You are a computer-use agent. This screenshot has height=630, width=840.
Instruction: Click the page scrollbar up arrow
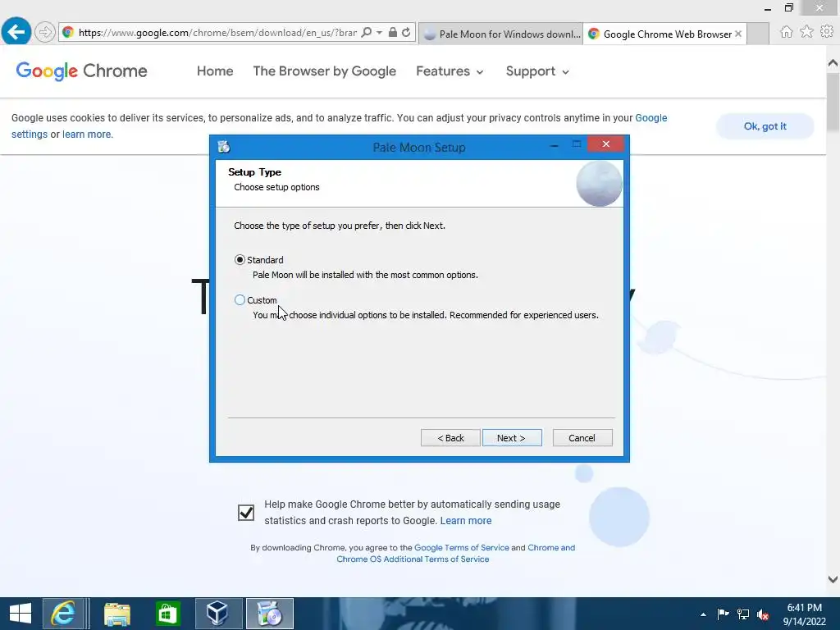click(x=833, y=63)
